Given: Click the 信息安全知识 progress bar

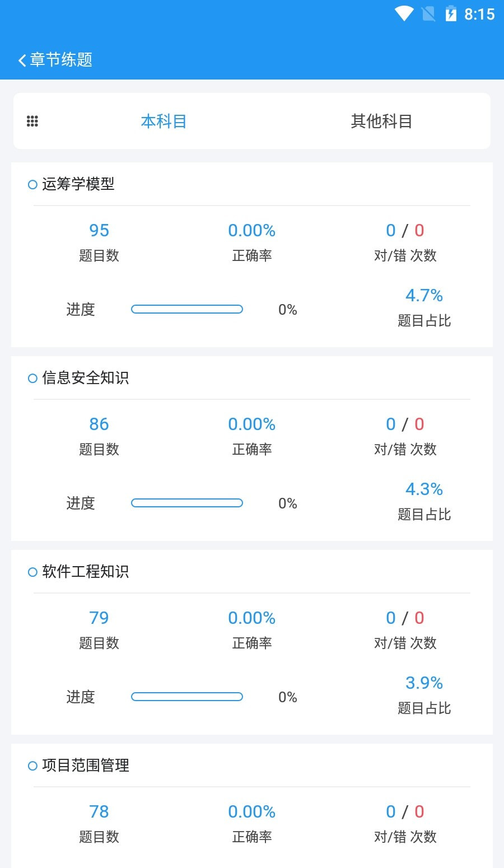Looking at the screenshot, I should [187, 503].
